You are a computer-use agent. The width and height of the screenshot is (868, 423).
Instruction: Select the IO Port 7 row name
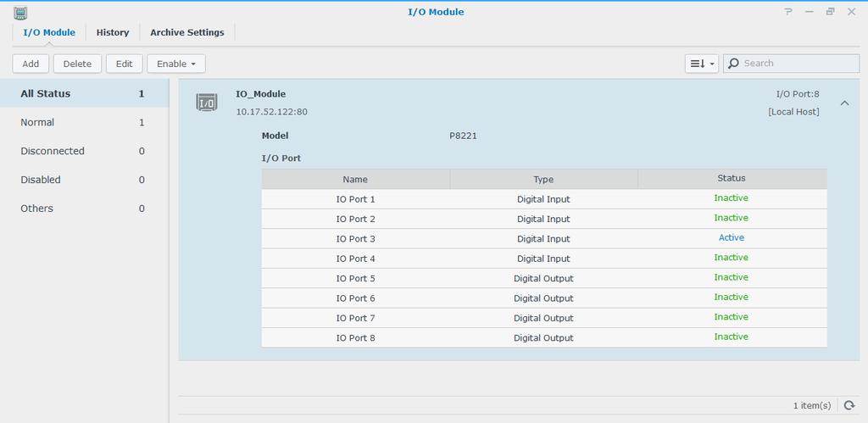tap(355, 319)
